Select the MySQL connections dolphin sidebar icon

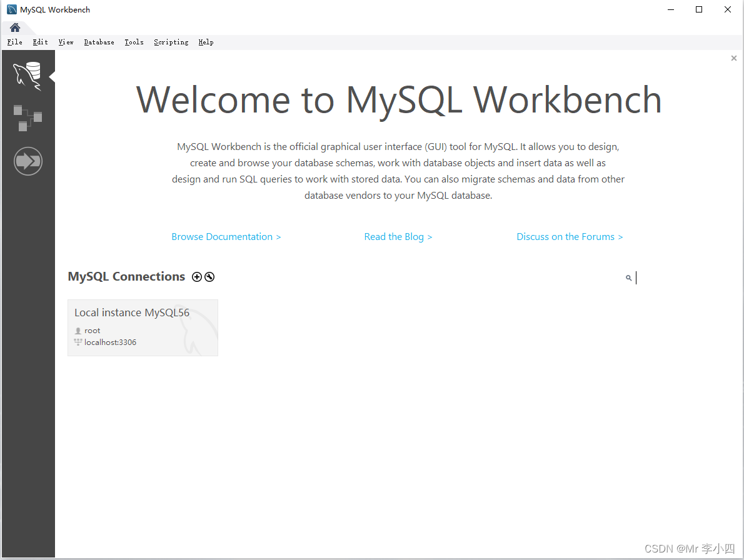click(x=28, y=76)
